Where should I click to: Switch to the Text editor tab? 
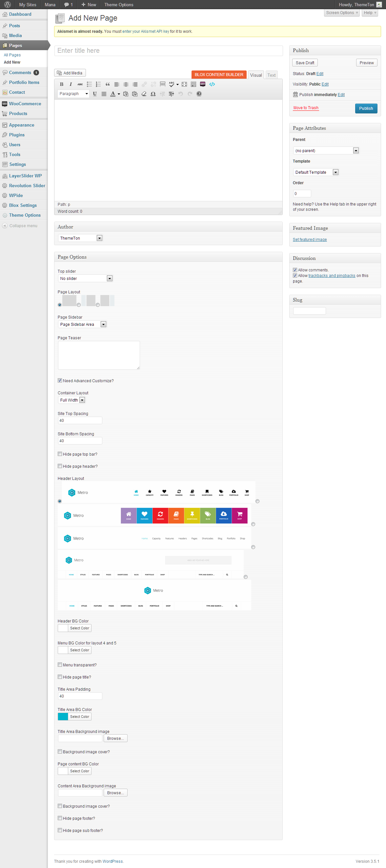click(x=271, y=75)
